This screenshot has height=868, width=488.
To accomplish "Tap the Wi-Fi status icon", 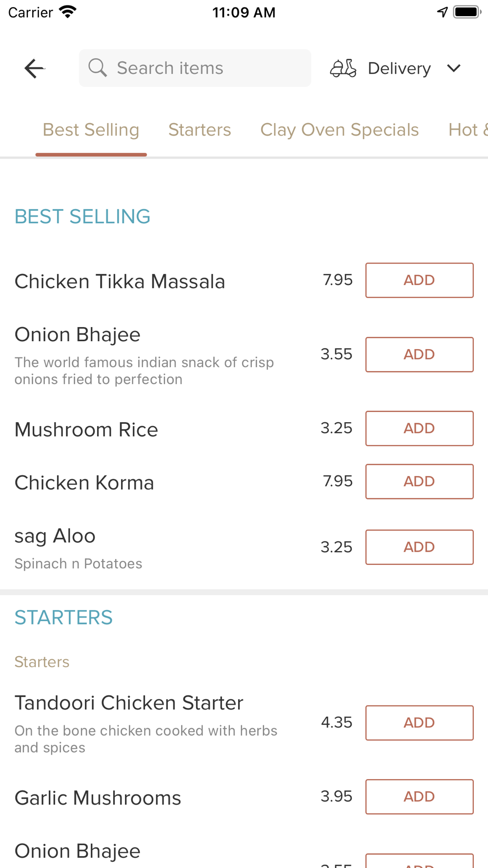I will pos(68,12).
